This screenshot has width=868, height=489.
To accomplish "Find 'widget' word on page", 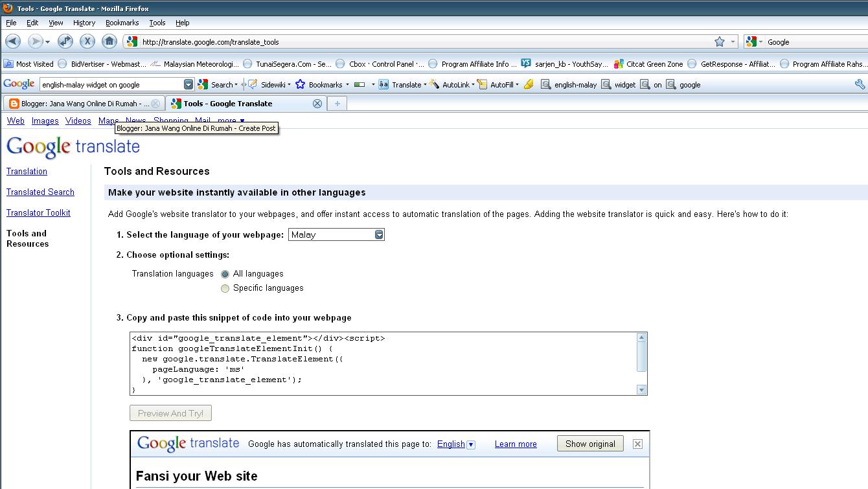I will click(619, 84).
